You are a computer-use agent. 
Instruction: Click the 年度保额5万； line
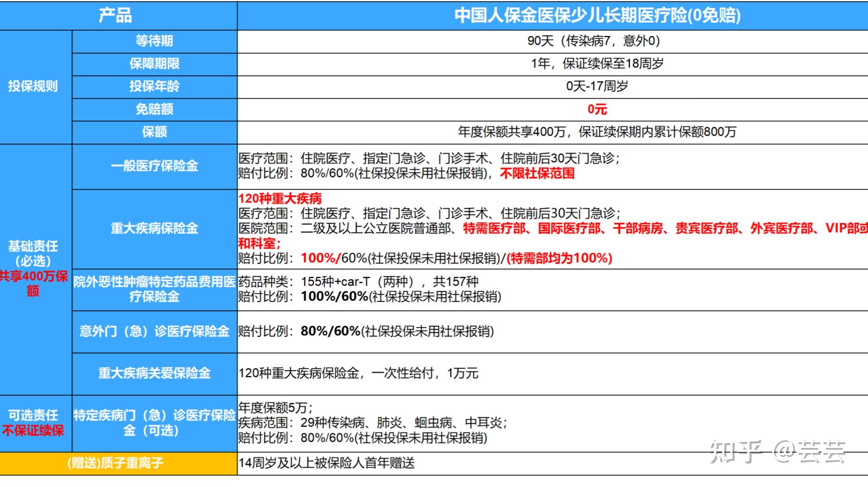coord(275,408)
